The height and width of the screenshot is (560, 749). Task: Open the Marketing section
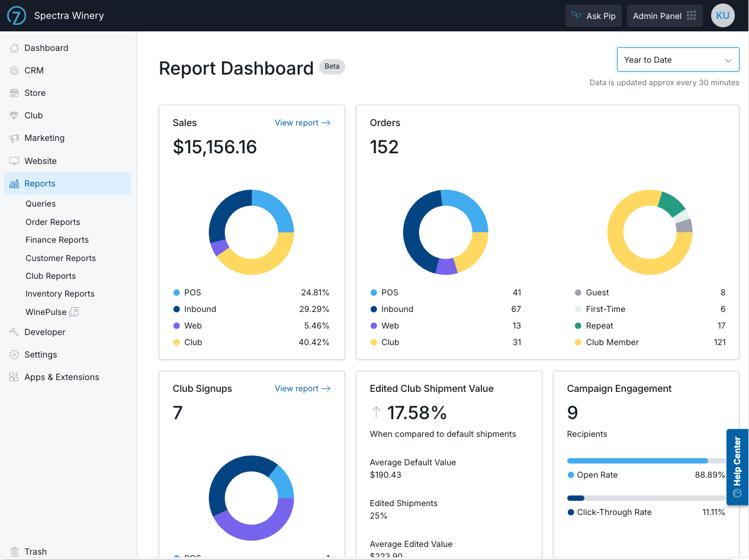[68, 138]
